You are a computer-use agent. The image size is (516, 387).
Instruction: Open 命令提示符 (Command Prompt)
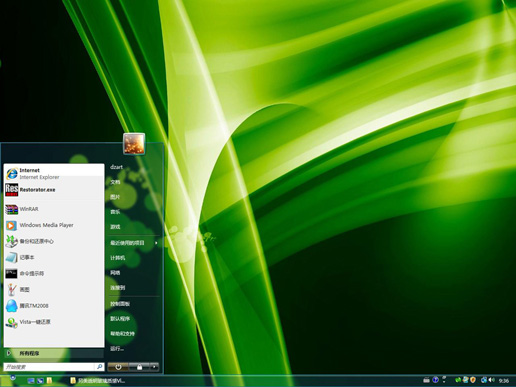click(54, 274)
